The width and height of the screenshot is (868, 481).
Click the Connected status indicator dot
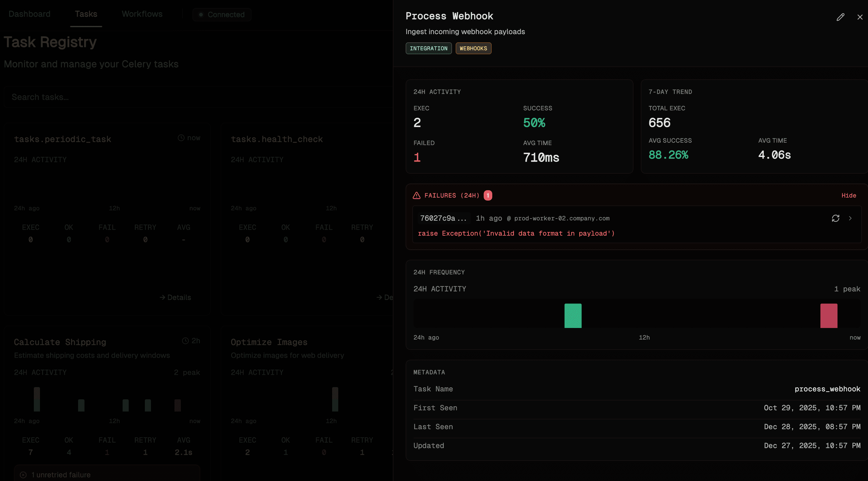click(x=201, y=15)
